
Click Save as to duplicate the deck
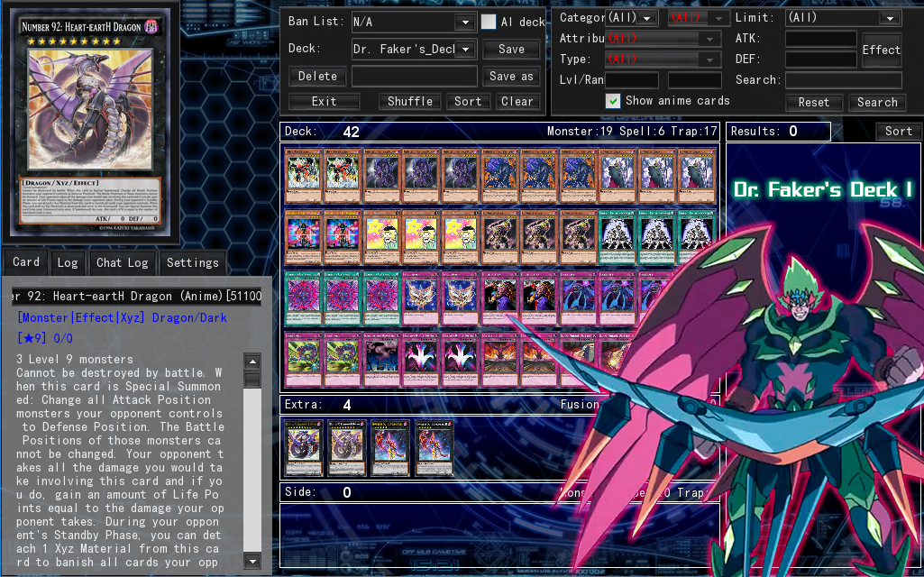point(510,76)
